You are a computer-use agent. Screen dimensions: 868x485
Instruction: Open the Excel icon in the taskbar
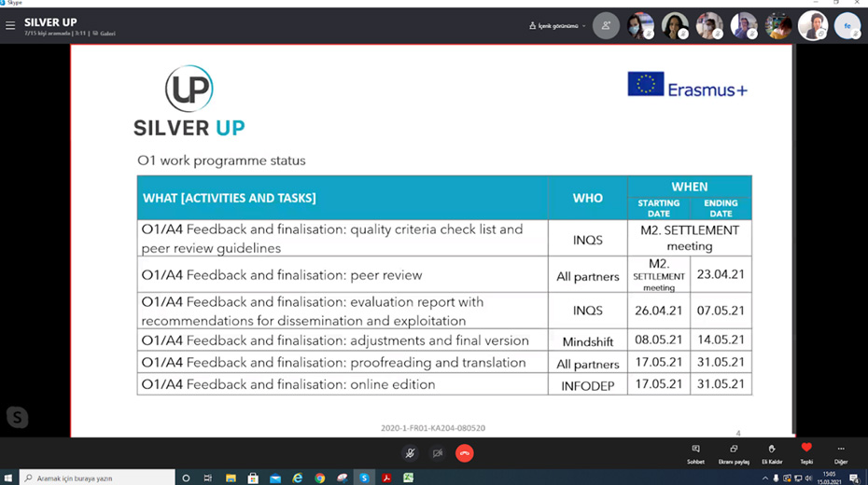[x=408, y=478]
